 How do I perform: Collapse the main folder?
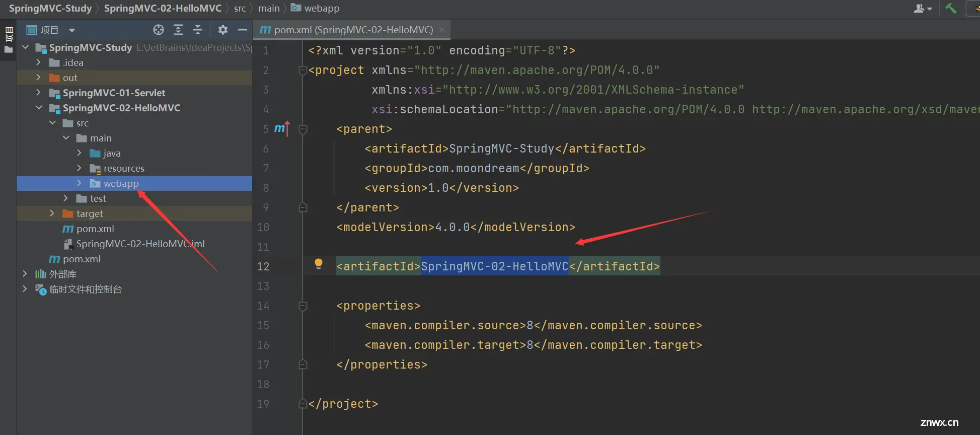[x=66, y=138]
